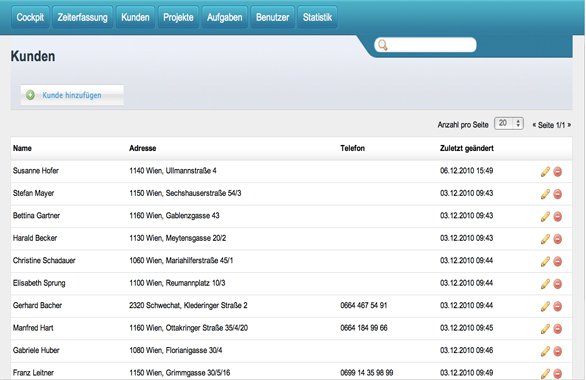Click red delete icon for Bettina Gartner

(558, 217)
